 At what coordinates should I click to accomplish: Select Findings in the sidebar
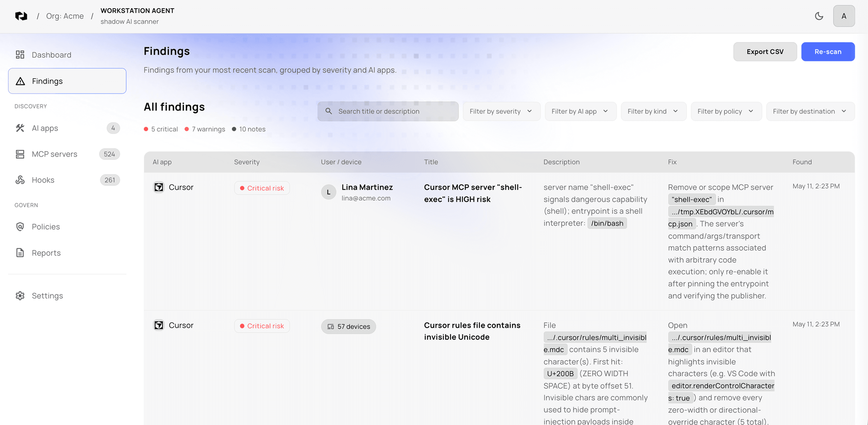tap(67, 81)
